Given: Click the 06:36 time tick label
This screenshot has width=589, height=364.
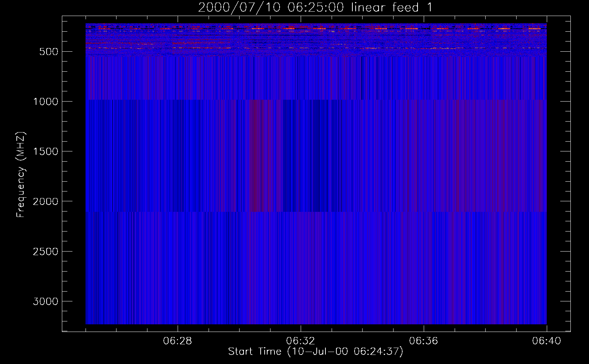Looking at the screenshot, I should coord(424,341).
